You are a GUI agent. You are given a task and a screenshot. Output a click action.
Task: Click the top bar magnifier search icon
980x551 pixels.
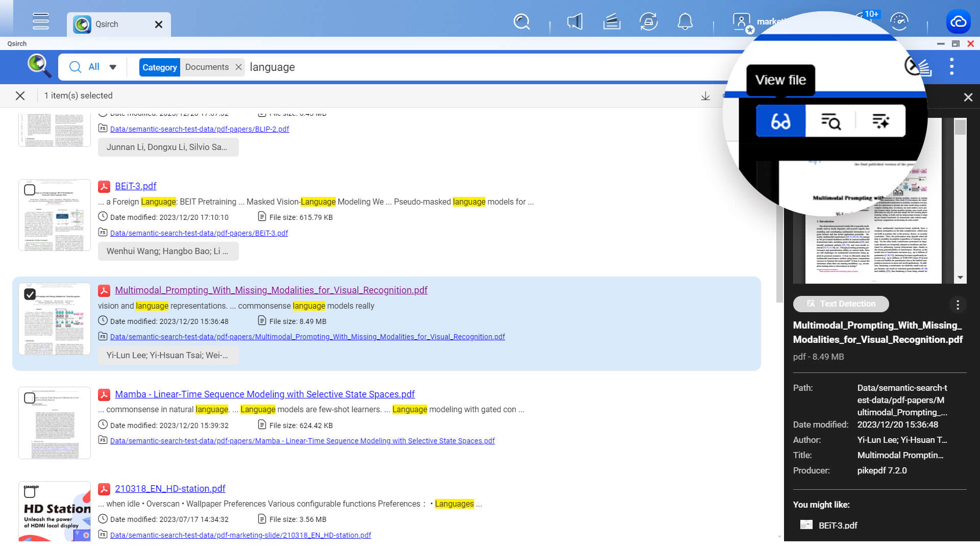(521, 22)
